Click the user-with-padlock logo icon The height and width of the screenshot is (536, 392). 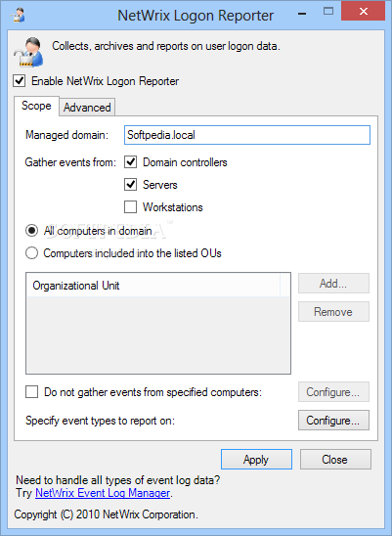click(x=28, y=52)
